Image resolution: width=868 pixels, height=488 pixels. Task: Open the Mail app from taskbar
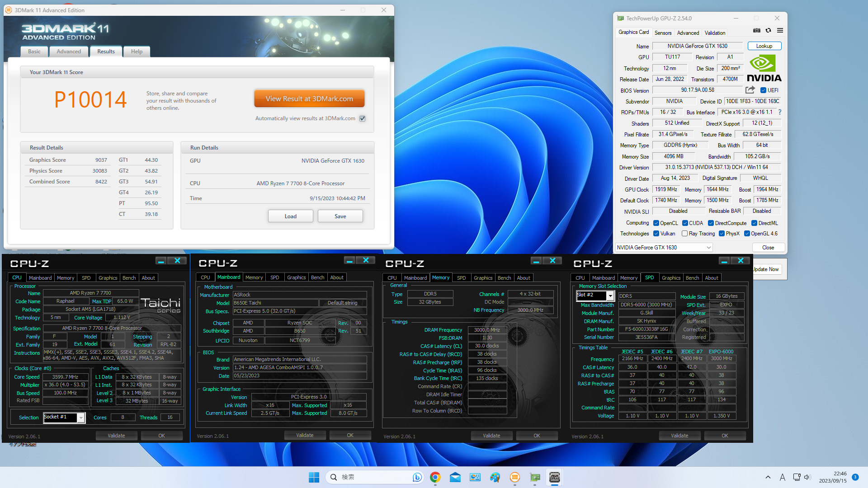pyautogui.click(x=455, y=477)
